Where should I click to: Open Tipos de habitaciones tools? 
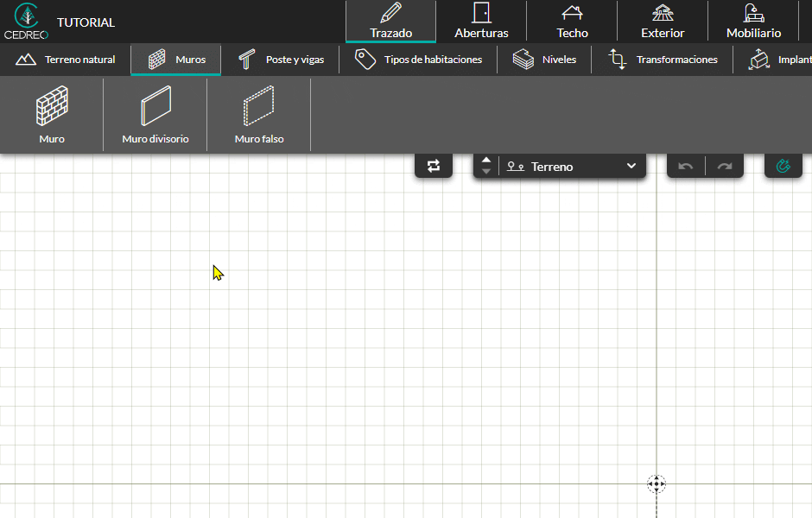click(x=418, y=60)
